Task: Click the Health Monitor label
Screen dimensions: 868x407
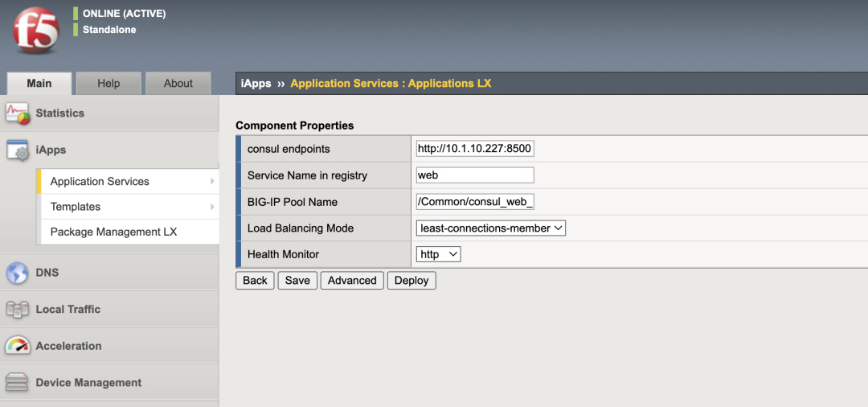Action: point(284,254)
